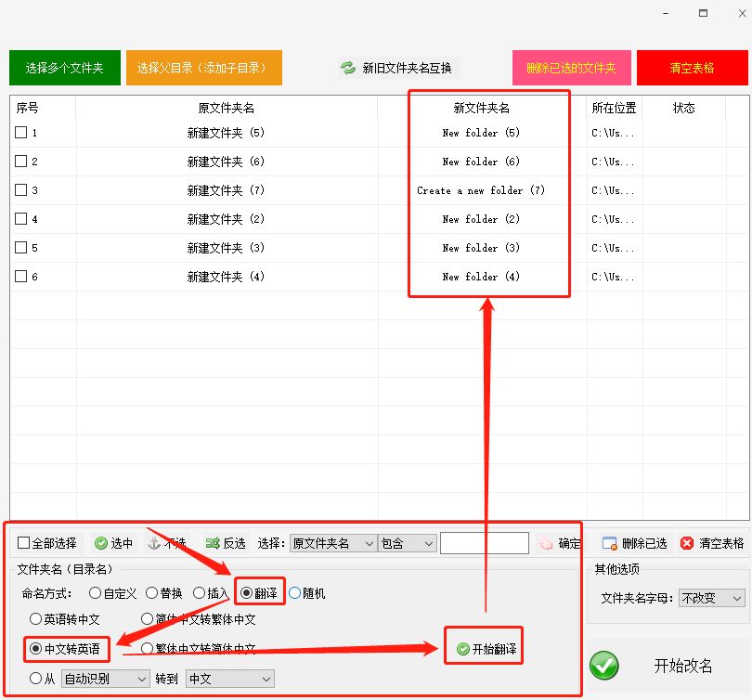The width and height of the screenshot is (752, 700).
Task: Click the pink 删除已选的文件夹 button
Action: [x=571, y=68]
